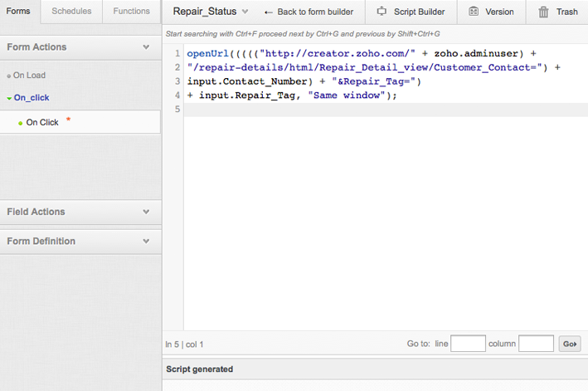Screen dimensions: 588x391
Task: Expand the Field Actions section
Action: point(146,212)
